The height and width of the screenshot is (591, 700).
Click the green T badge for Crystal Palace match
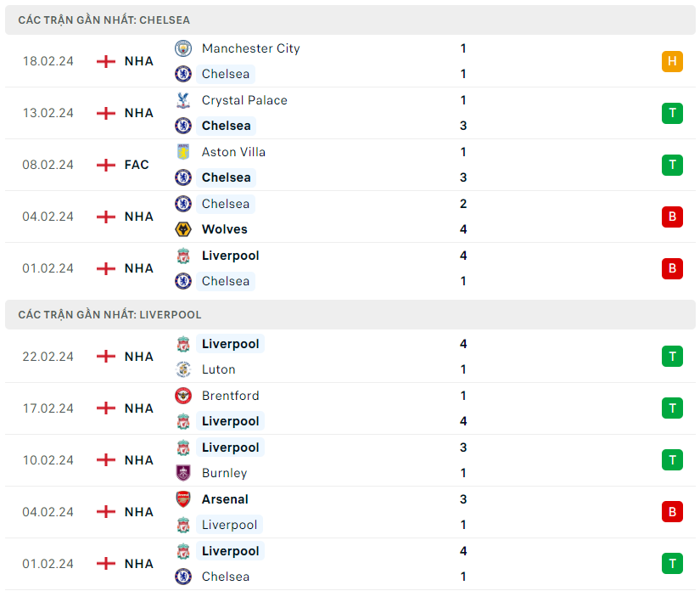[672, 113]
